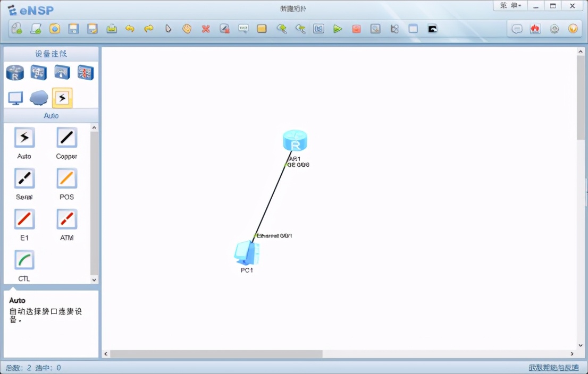Select the connection cable category
Image resolution: width=588 pixels, height=374 pixels.
[x=62, y=98]
